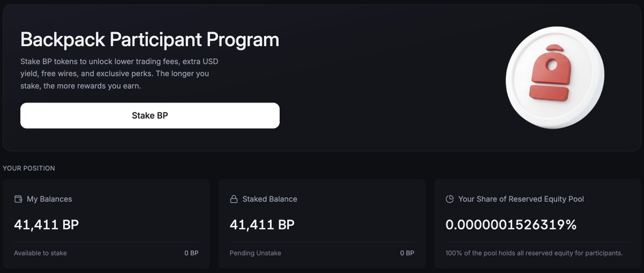Click the 0.0000001526319% share value
Viewport: 644px width, 273px height.
click(x=511, y=225)
